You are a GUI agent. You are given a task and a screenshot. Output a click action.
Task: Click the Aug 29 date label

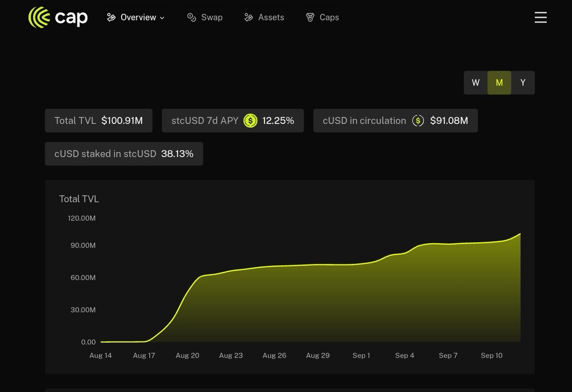pyautogui.click(x=317, y=355)
